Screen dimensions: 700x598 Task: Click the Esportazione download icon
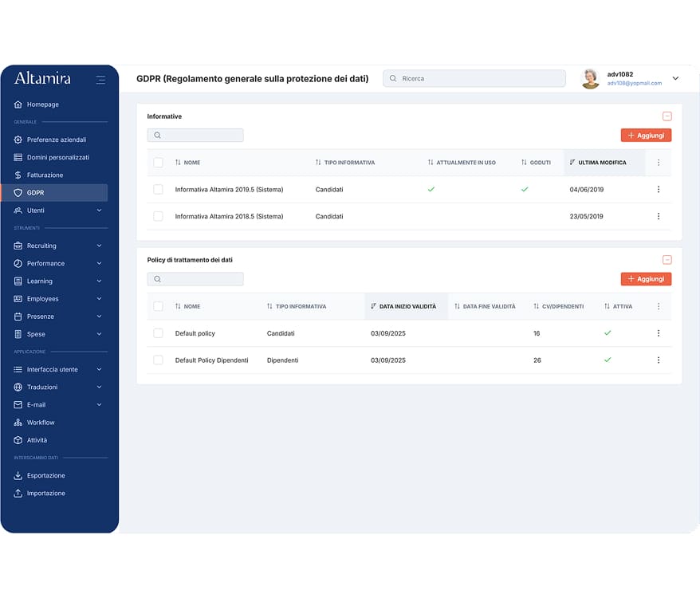(18, 476)
